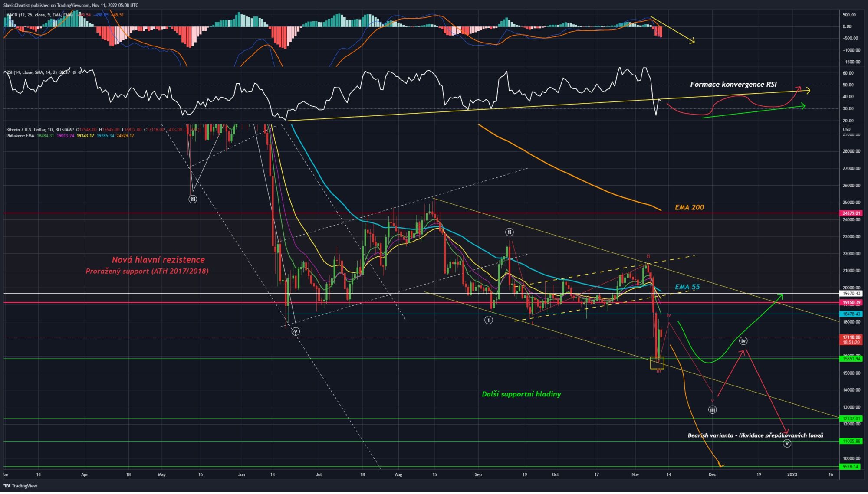This screenshot has width=868, height=494.
Task: Click the Philakone EMA value 24529.17
Action: pos(125,136)
